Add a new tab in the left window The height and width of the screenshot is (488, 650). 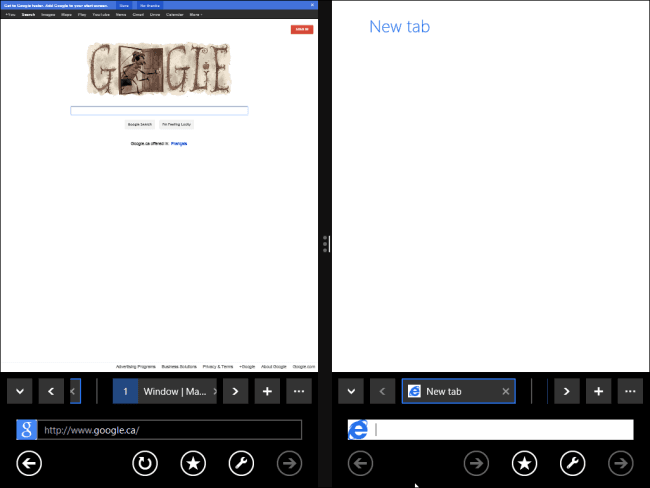[267, 391]
